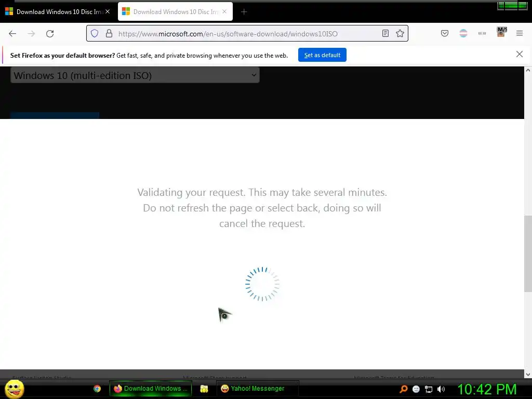Screen dimensions: 532x399
Task: Bookmark this page with the star icon
Action: 400,33
